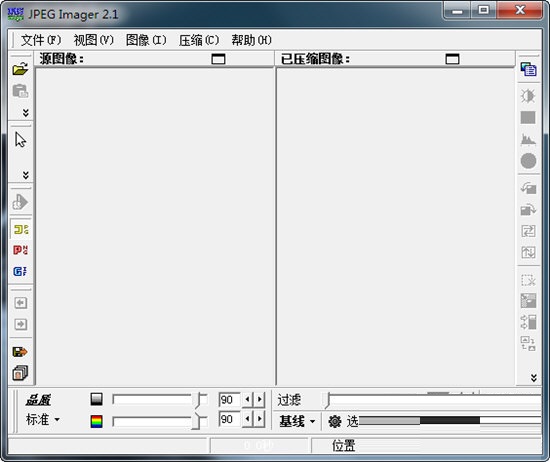Maximize the 已压缩图像 panel
The width and height of the screenshot is (550, 462).
pos(452,59)
